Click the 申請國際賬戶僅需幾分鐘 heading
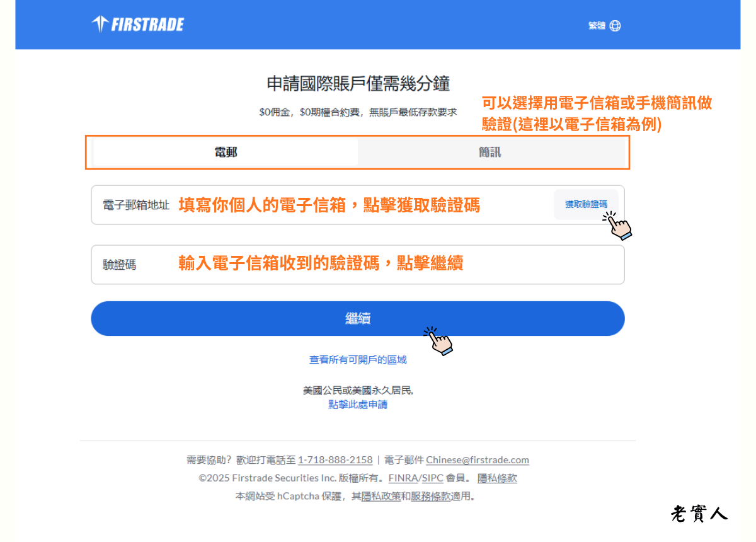Viewport: 756px width, 542px height. coord(358,84)
